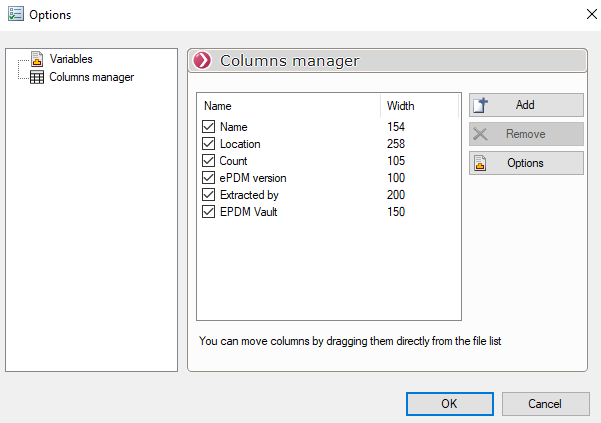
Task: Click the Add button's document icon
Action: [x=480, y=105]
